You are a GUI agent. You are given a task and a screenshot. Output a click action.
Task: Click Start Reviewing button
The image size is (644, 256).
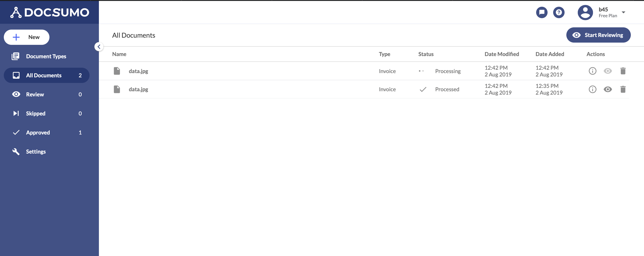click(598, 35)
